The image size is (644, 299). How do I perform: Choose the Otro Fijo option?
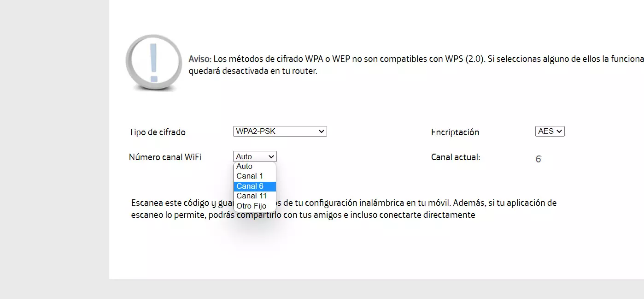(x=255, y=206)
